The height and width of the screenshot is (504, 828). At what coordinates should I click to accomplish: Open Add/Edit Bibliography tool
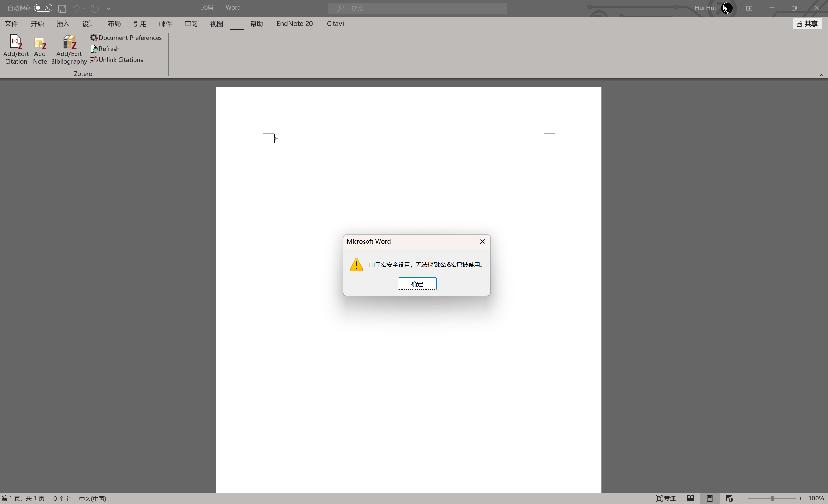[69, 42]
